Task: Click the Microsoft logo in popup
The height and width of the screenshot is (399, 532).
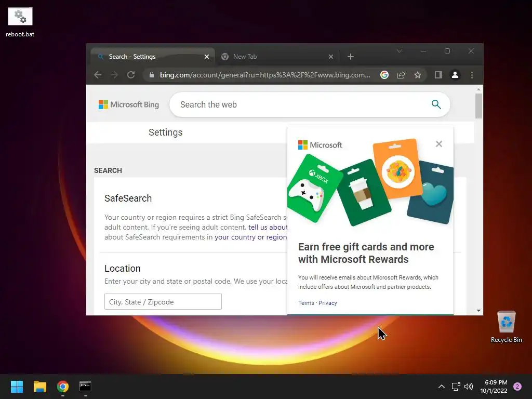Action: pyautogui.click(x=320, y=145)
